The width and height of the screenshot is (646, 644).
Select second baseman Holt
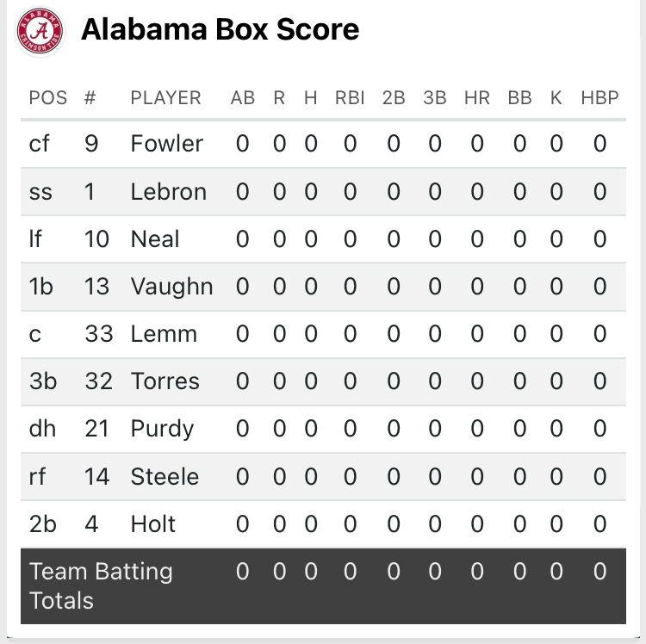click(x=153, y=523)
